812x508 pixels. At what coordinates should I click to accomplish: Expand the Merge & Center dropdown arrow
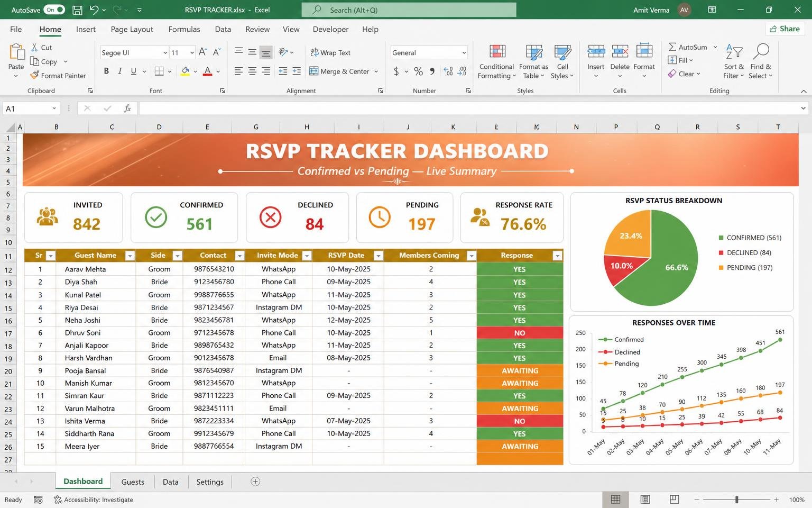(x=376, y=71)
